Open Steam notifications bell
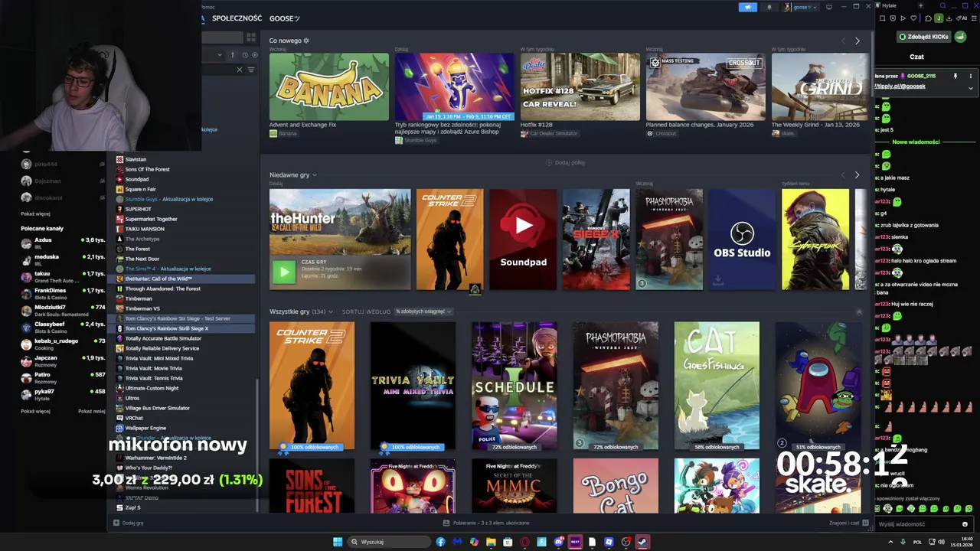The image size is (980, 551). pos(769,7)
